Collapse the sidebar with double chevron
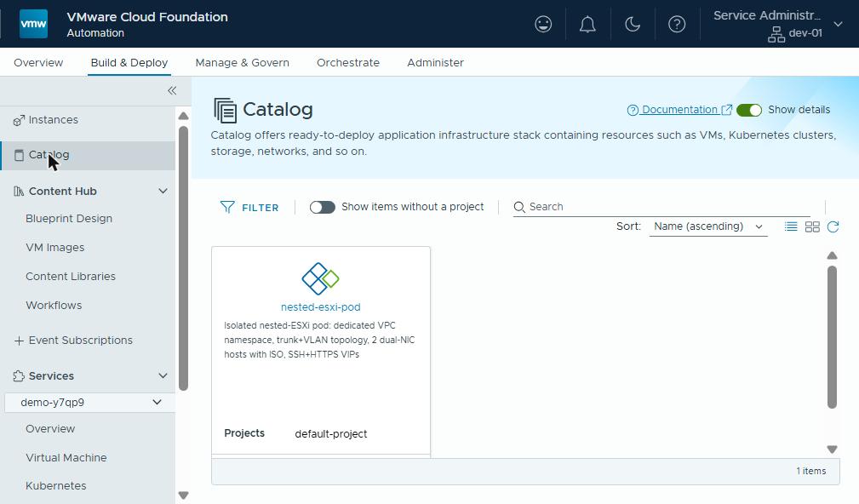The height and width of the screenshot is (504, 859). pyautogui.click(x=172, y=90)
